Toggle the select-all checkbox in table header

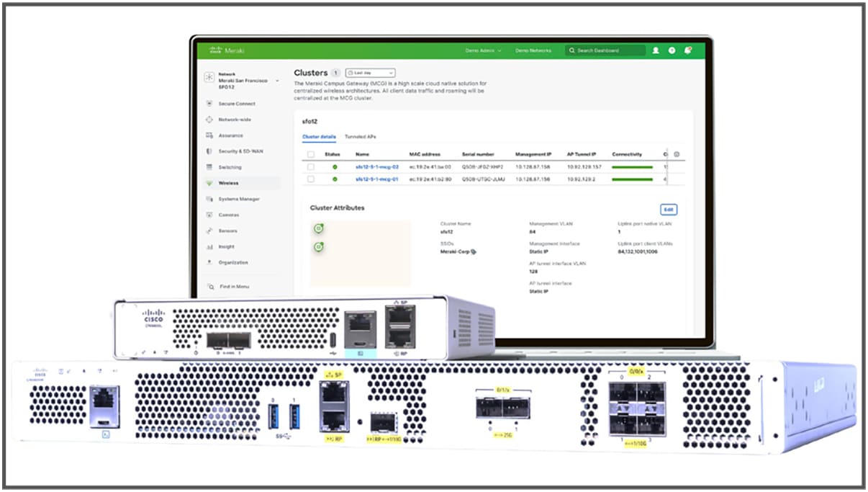(311, 154)
